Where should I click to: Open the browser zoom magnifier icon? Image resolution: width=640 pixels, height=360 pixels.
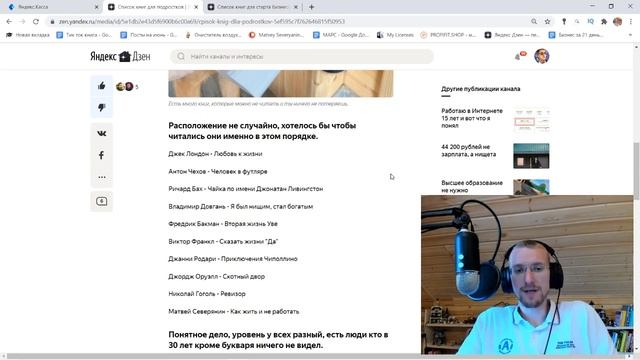tap(534, 21)
